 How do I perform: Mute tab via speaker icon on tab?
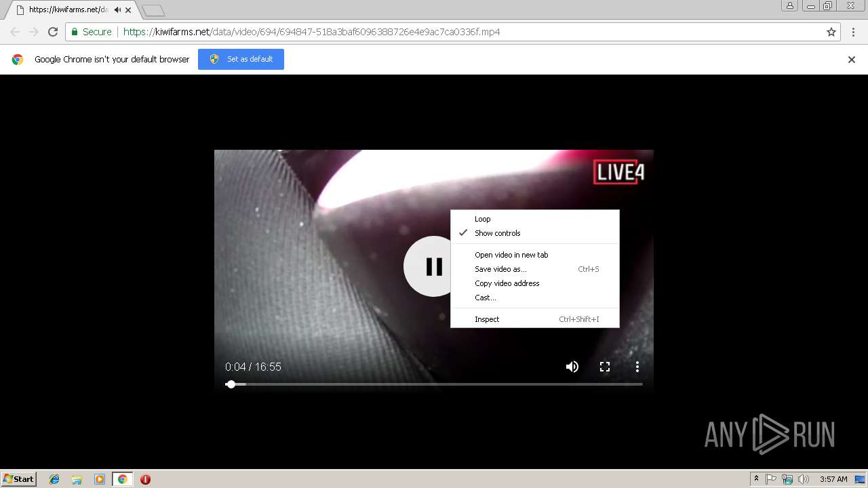pos(118,10)
